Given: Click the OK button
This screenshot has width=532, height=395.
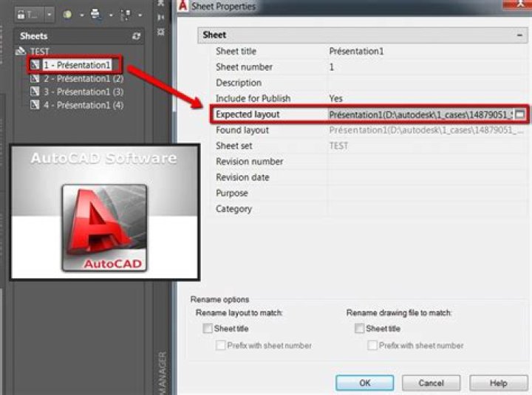Looking at the screenshot, I should [x=365, y=382].
